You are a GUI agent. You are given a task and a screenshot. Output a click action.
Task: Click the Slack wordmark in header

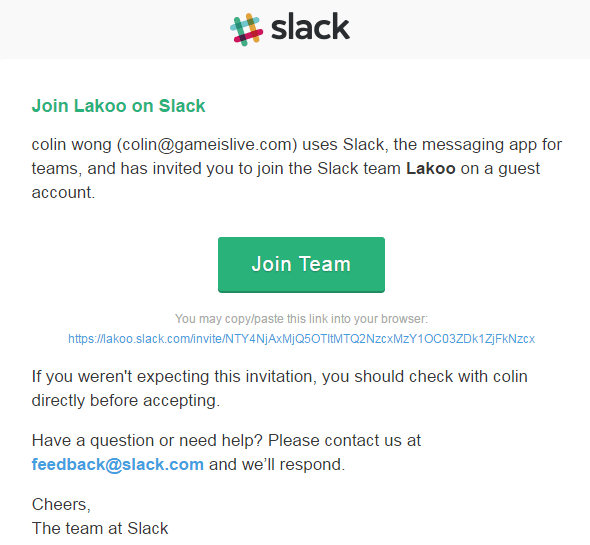310,26
